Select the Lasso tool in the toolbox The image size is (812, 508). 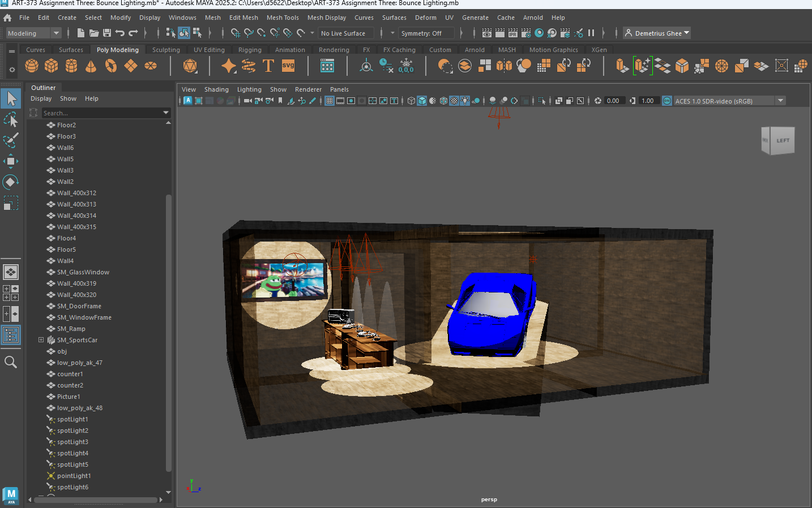[x=11, y=119]
